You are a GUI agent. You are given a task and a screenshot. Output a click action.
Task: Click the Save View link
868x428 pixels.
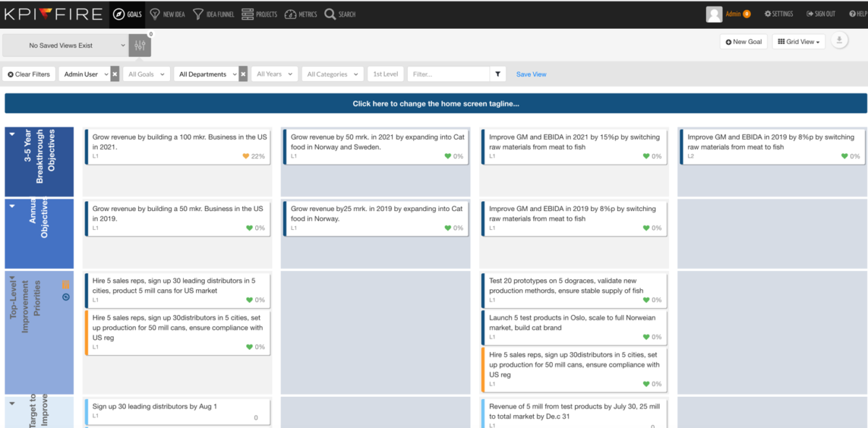532,74
